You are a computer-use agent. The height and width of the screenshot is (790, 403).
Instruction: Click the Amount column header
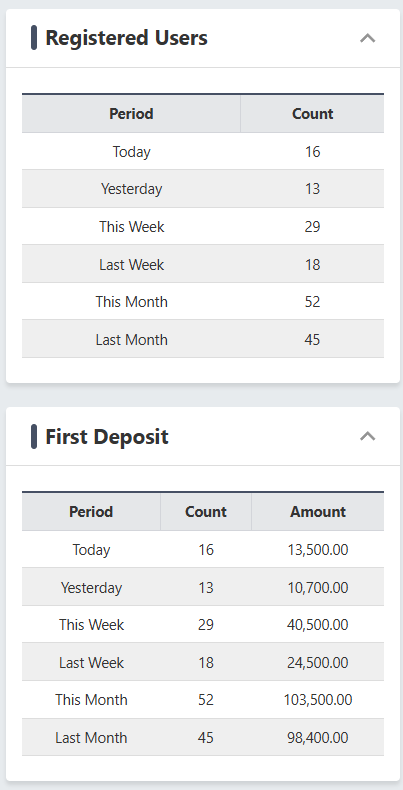[318, 512]
